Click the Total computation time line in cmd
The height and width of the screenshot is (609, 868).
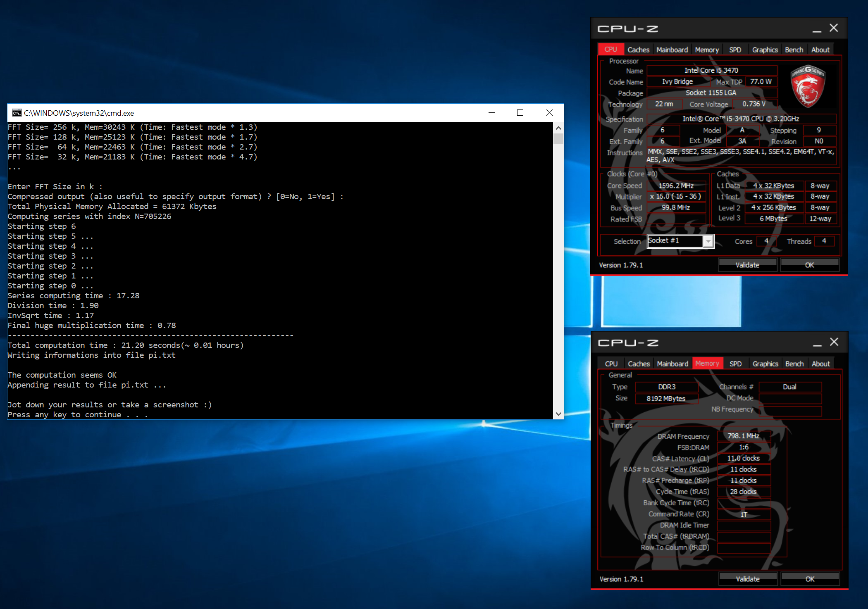pyautogui.click(x=126, y=345)
